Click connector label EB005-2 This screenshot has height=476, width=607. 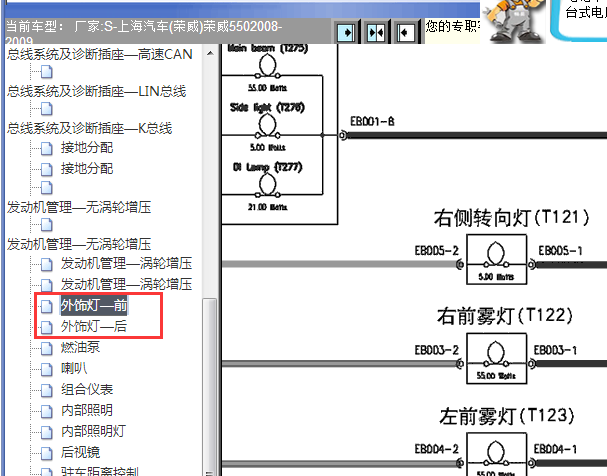[x=436, y=251]
